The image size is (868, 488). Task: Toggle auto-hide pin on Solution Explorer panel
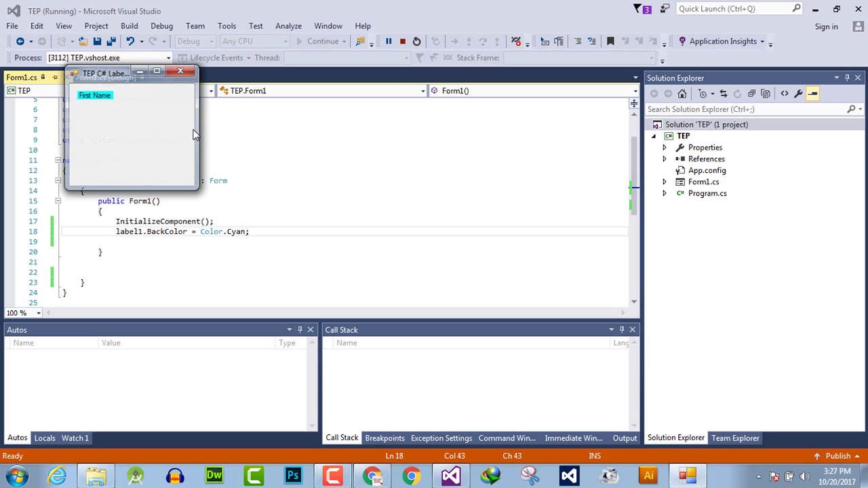click(847, 78)
